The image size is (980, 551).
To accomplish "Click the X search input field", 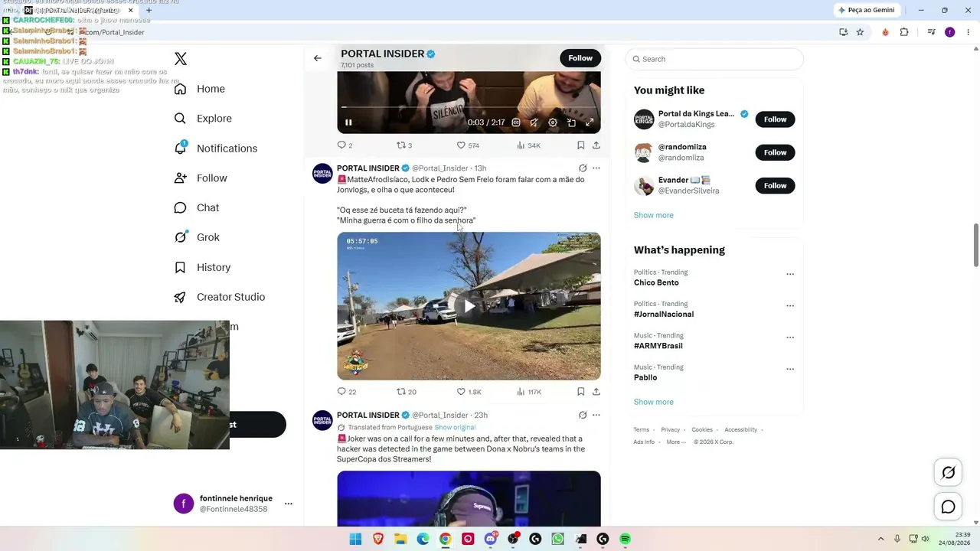I will (714, 59).
